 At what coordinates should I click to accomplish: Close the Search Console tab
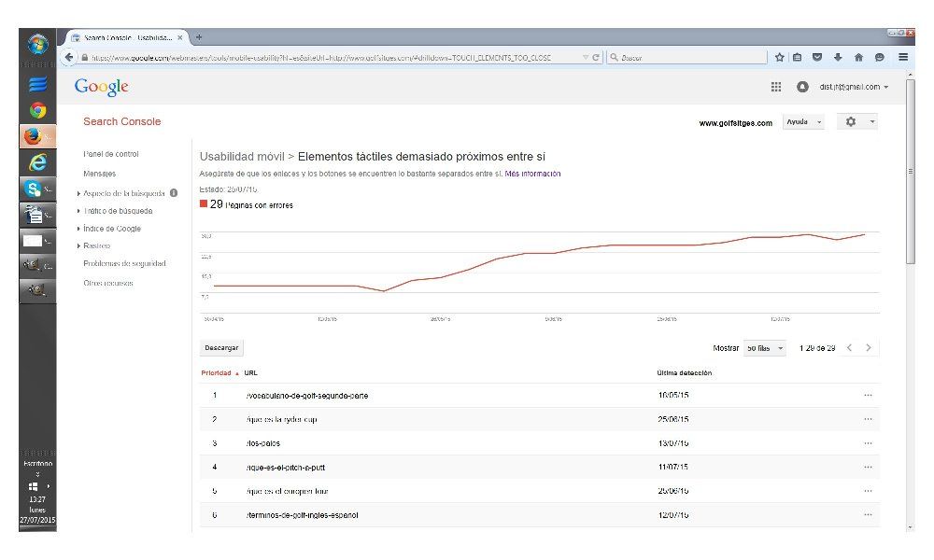[x=180, y=37]
